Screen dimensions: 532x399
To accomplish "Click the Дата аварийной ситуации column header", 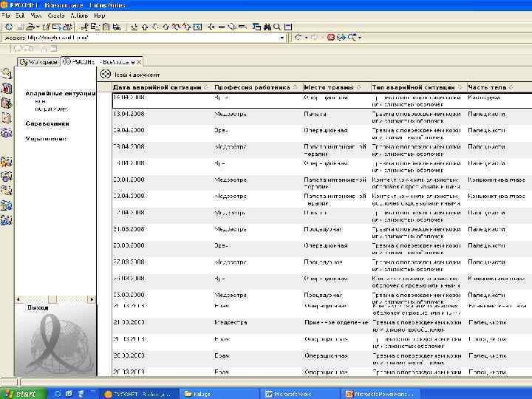I will click(161, 87).
